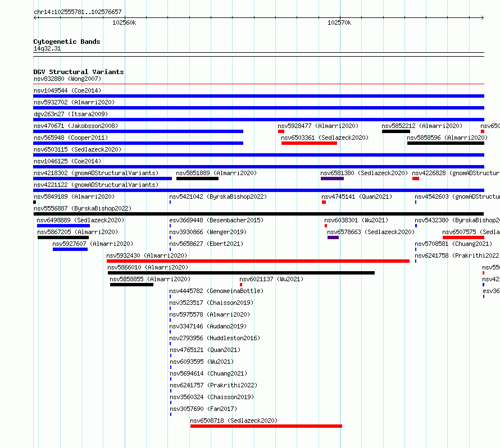Select nsv470671 (Jakobsson2008) label
Screen dimensions: 500x448
pyautogui.click(x=76, y=126)
